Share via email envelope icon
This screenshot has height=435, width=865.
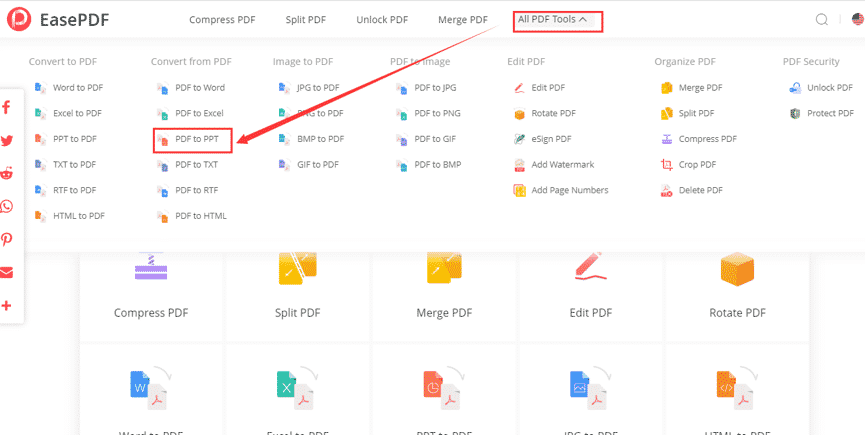pyautogui.click(x=7, y=273)
